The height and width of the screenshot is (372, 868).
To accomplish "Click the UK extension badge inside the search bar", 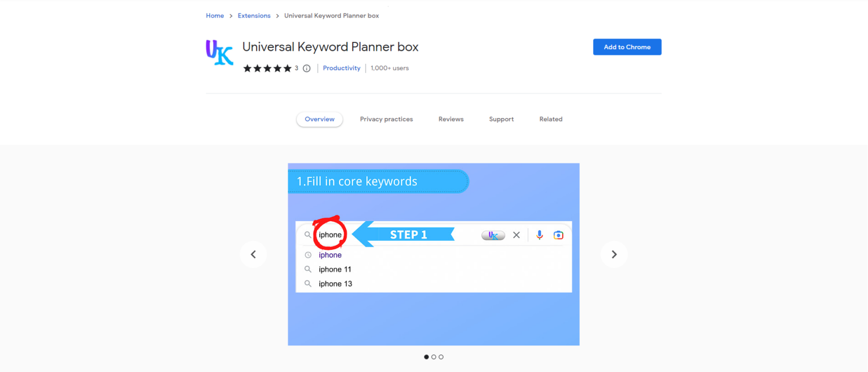I will tap(492, 235).
